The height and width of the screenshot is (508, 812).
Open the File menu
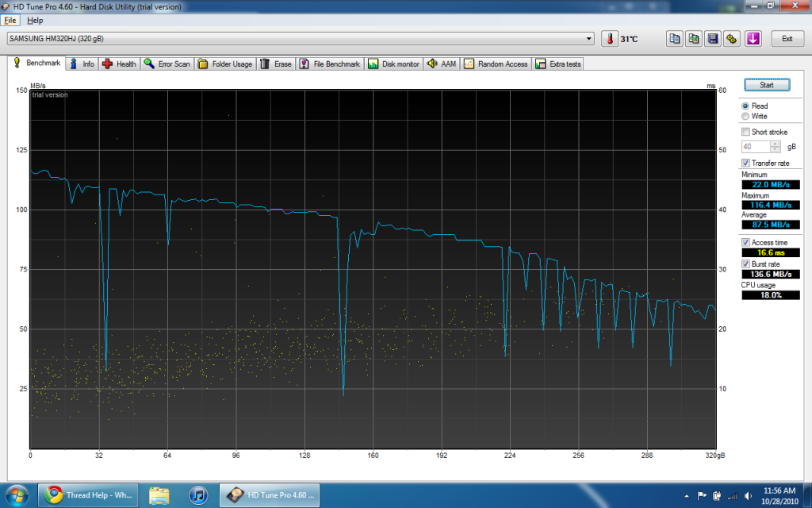[x=10, y=20]
